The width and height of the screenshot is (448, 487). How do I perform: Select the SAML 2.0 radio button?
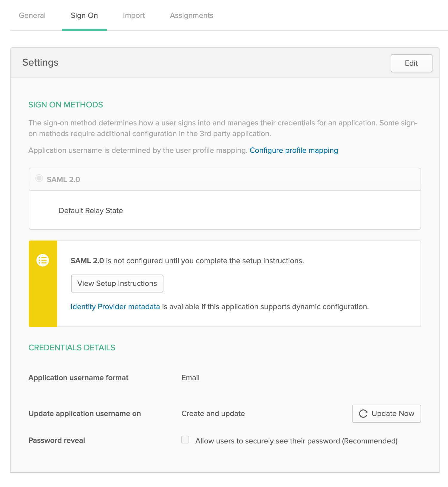click(x=39, y=178)
